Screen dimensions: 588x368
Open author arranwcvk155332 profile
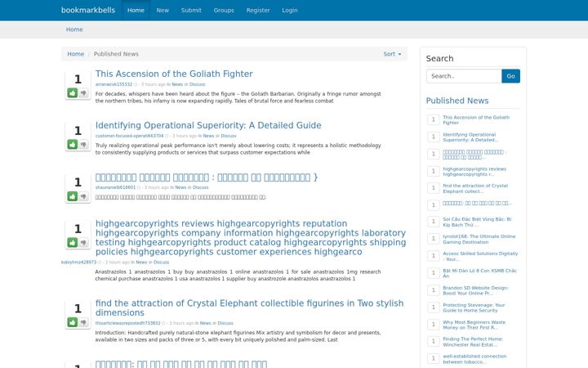click(x=114, y=84)
